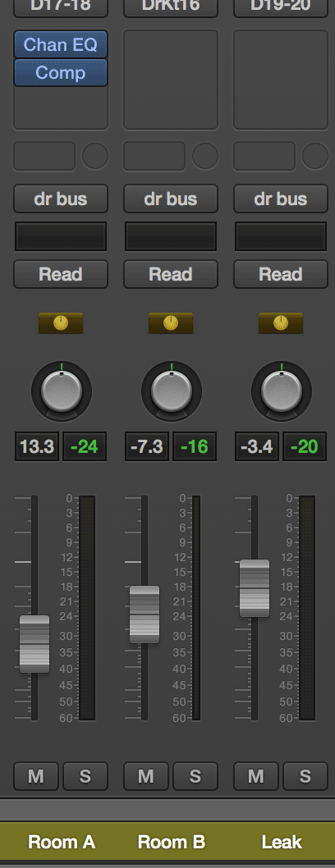
Task: Click the yellow knob icon on Room B
Action: coord(171,322)
